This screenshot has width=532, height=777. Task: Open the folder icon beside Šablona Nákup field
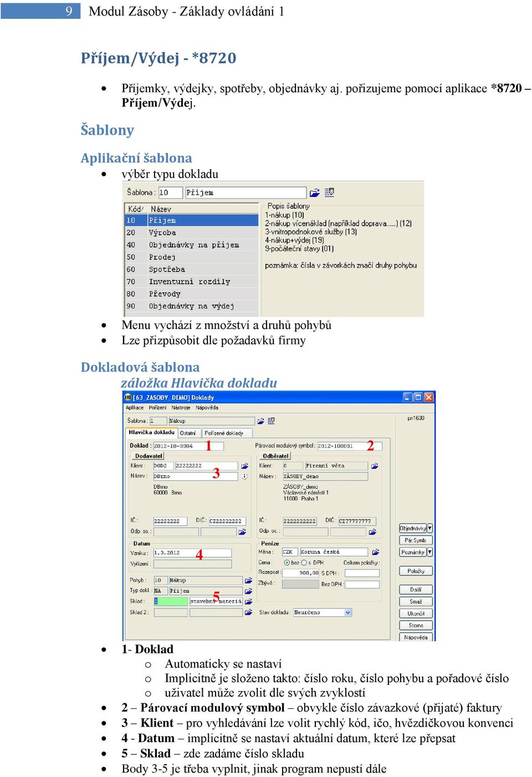[260, 421]
